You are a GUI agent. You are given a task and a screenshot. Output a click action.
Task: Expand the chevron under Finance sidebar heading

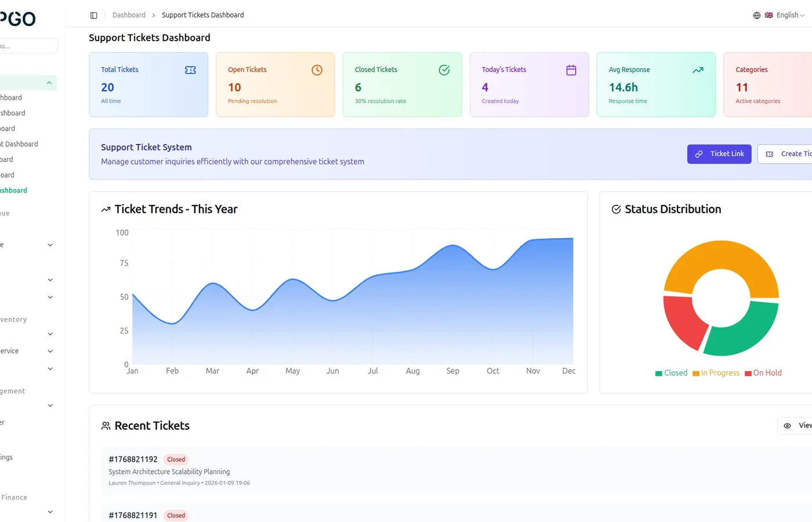click(50, 512)
